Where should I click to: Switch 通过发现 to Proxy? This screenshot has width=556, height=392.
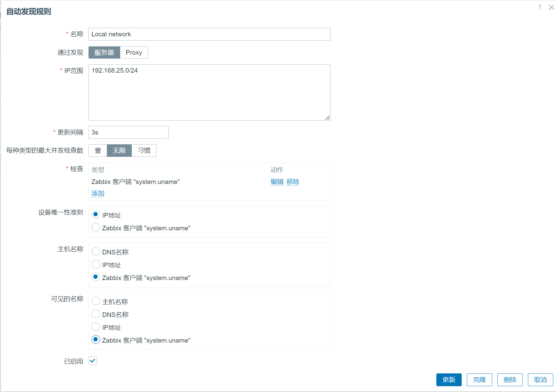tap(134, 52)
